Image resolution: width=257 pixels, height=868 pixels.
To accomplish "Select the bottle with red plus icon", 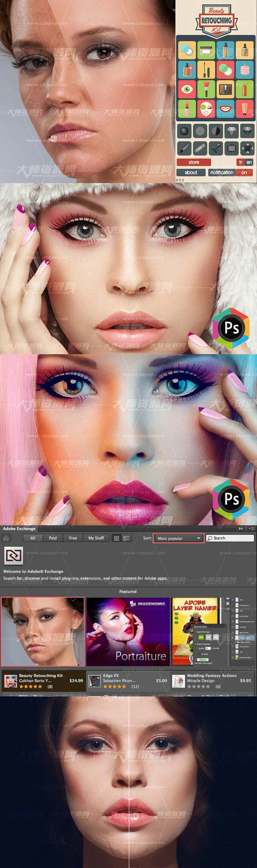I will (x=187, y=69).
